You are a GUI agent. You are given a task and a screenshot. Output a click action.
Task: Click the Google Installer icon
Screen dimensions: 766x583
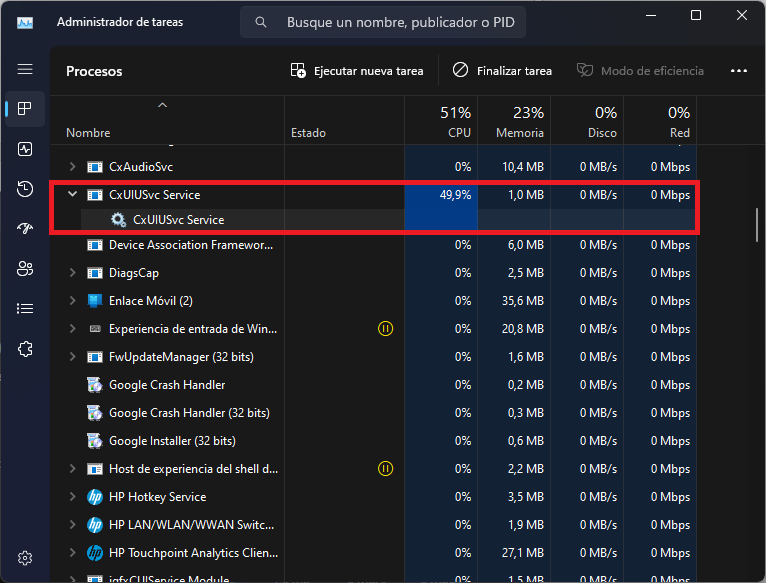point(95,441)
